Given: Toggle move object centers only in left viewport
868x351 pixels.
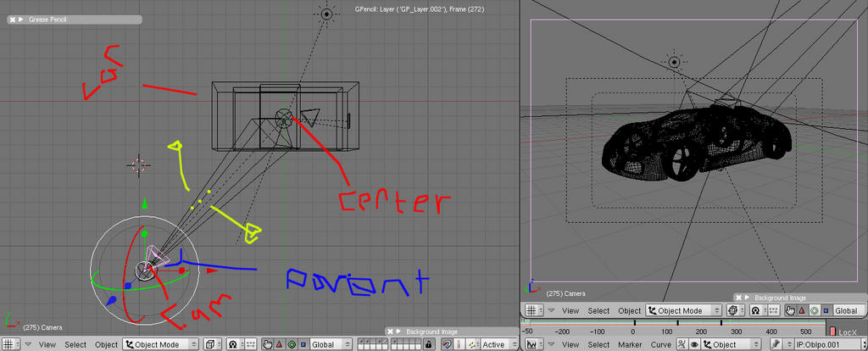Looking at the screenshot, I should point(251,344).
